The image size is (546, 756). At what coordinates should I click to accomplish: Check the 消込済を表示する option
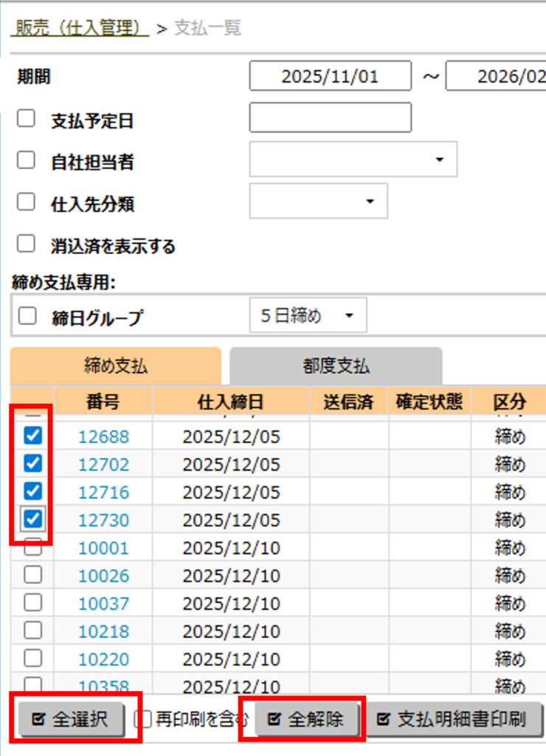coord(27,244)
